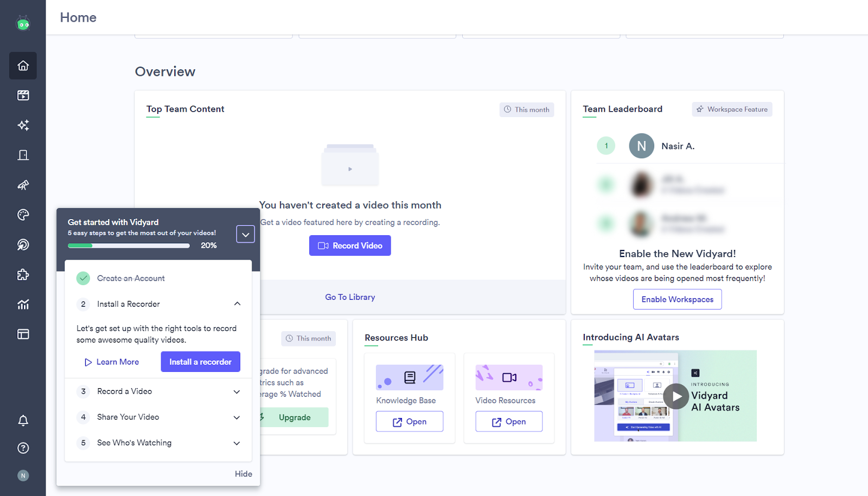
Task: Open the lower card's This month filter
Action: pos(309,338)
